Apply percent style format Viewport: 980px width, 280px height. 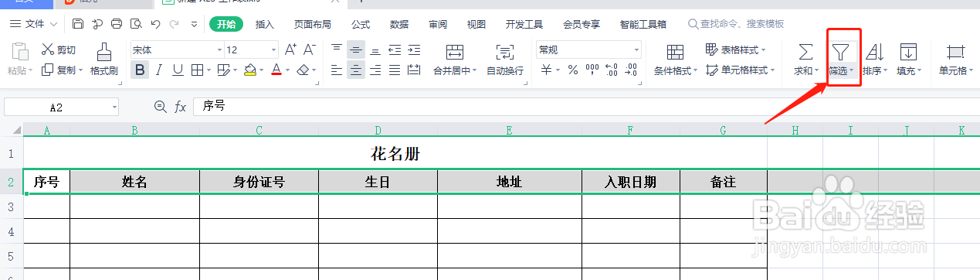pos(572,70)
